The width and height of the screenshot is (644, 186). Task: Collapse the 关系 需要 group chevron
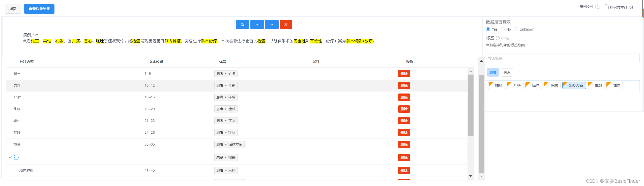[x=10, y=157]
